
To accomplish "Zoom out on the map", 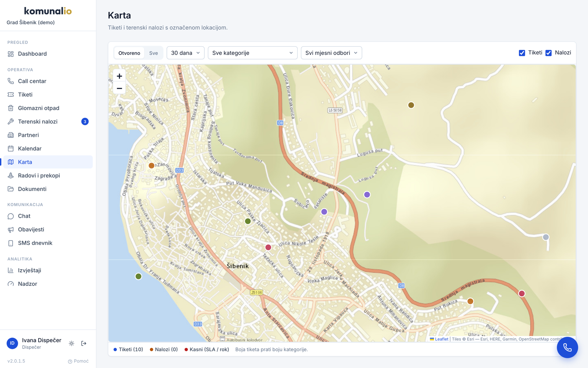I will point(119,88).
